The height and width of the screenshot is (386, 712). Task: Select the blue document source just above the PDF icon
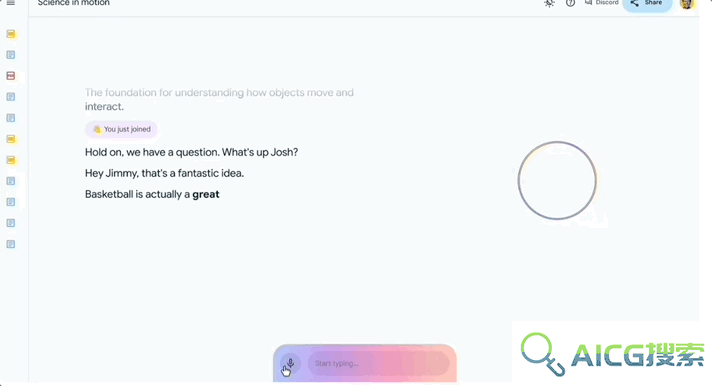[x=11, y=55]
